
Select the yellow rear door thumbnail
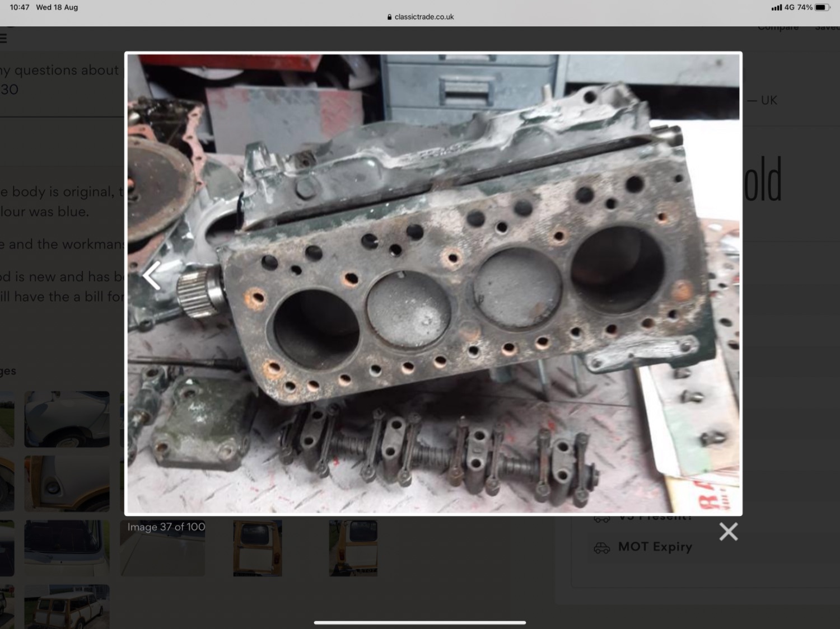point(258,548)
